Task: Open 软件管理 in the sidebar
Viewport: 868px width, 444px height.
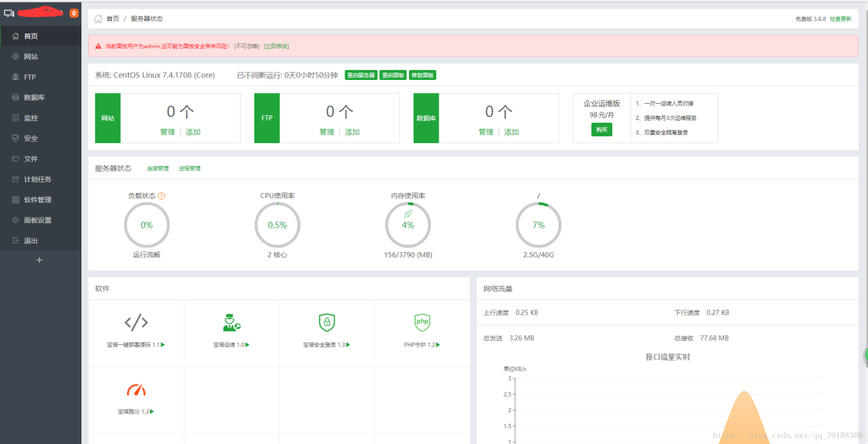Action: tap(37, 200)
